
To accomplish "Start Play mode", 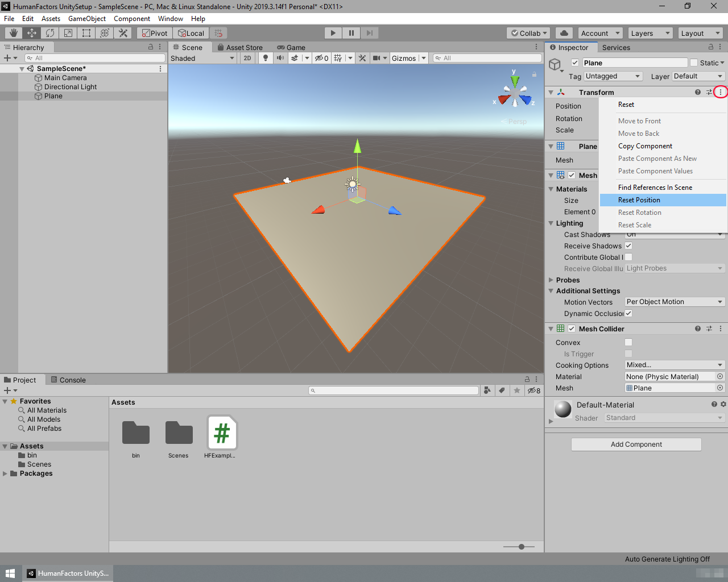I will coord(333,33).
